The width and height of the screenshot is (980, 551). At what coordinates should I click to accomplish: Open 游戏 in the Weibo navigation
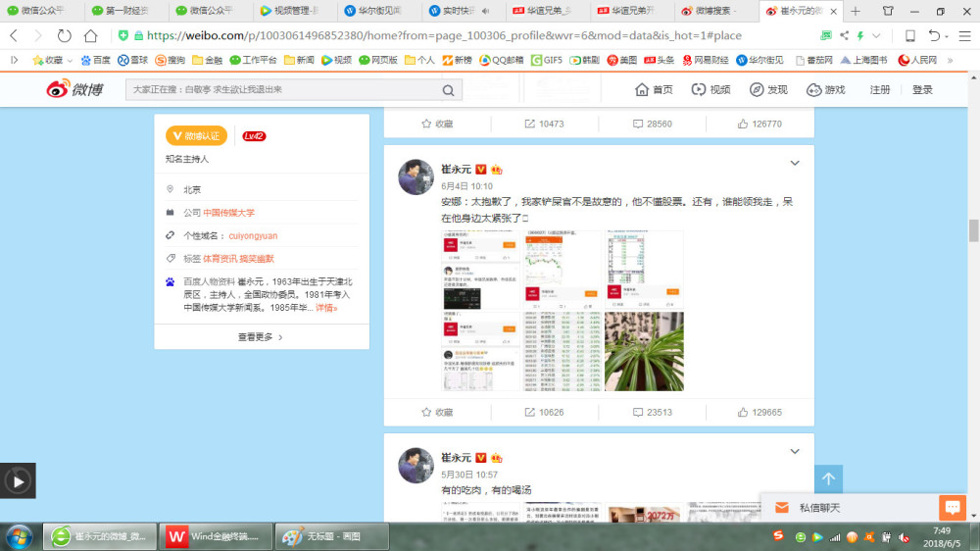point(826,90)
